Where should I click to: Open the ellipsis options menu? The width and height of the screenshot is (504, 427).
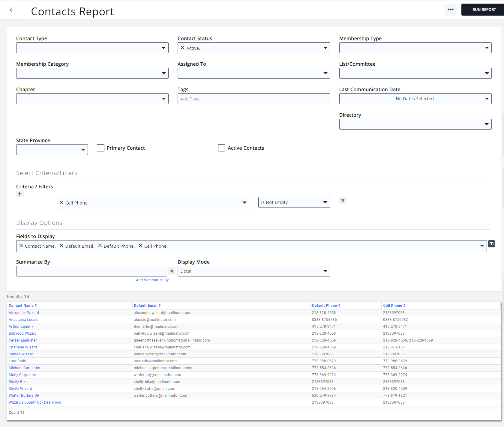(450, 10)
